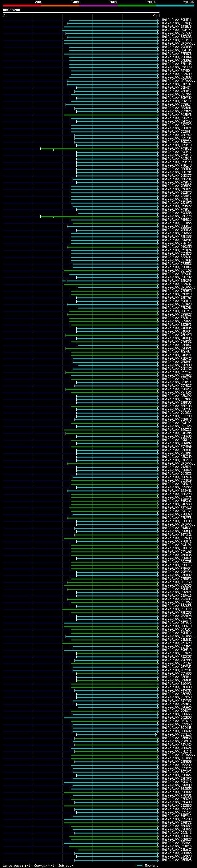Click the purple ~60% identity legend segment

(98, 6)
